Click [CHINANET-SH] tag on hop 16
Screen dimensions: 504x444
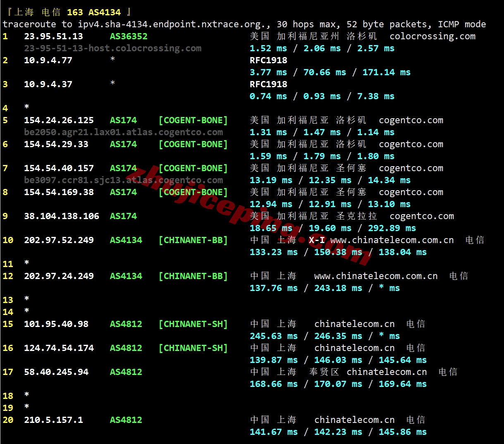[x=193, y=348]
